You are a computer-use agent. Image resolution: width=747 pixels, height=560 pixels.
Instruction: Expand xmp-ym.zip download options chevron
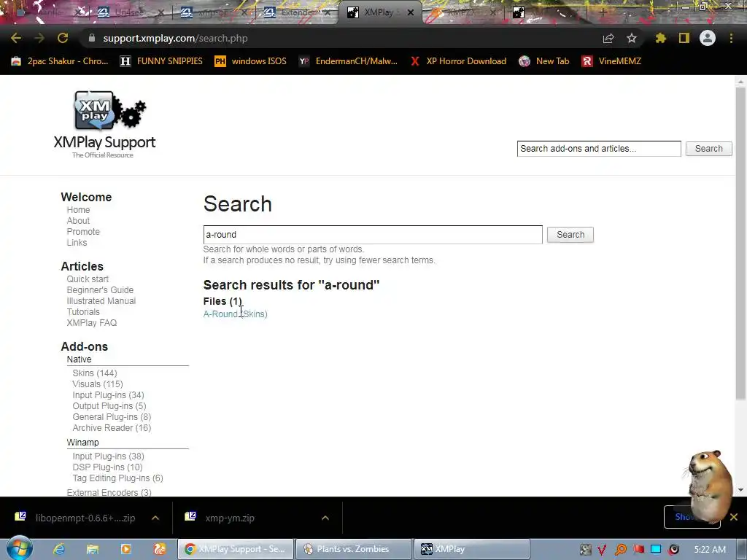(x=325, y=518)
